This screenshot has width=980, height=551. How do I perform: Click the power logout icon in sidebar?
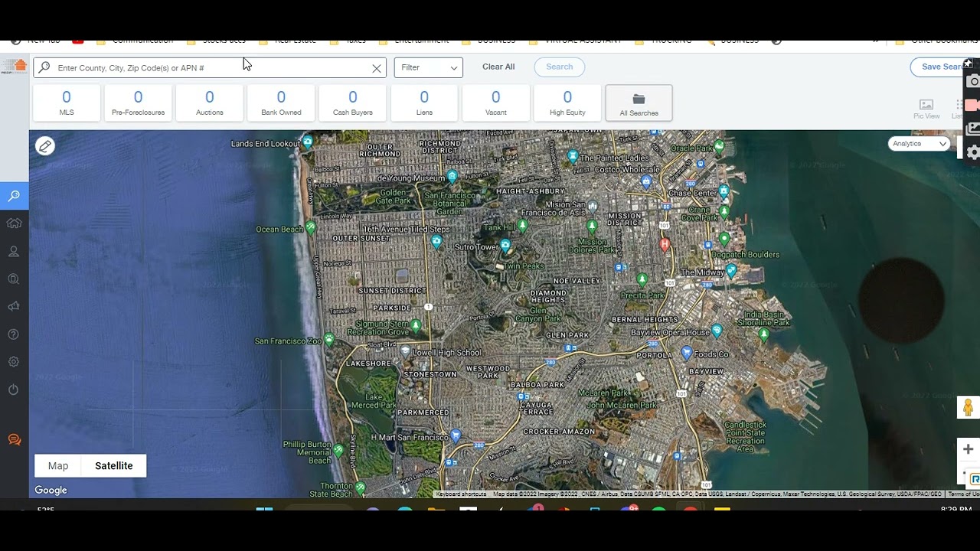point(14,390)
